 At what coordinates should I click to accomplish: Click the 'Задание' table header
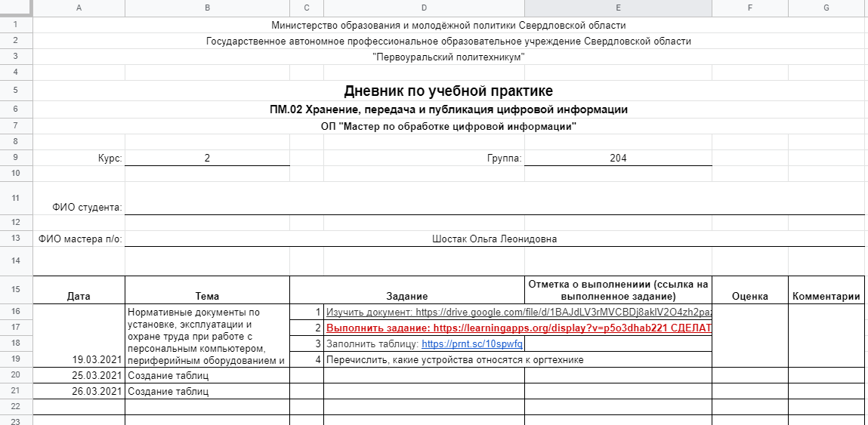(407, 289)
